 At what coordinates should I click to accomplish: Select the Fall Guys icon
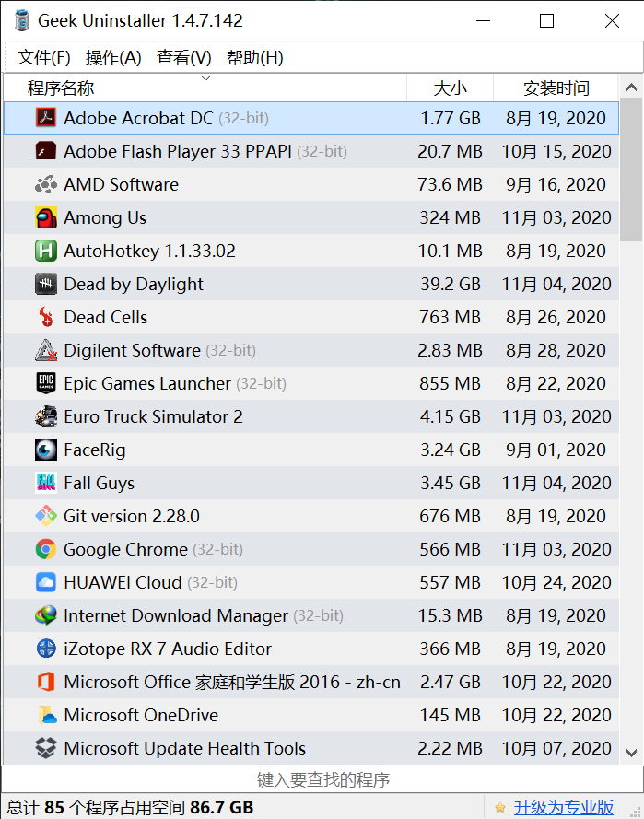[x=46, y=483]
